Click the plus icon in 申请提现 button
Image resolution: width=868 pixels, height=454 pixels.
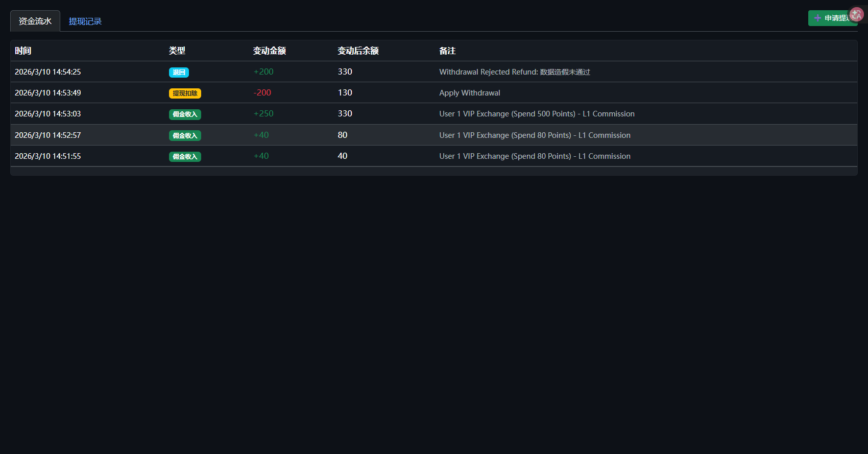[817, 18]
